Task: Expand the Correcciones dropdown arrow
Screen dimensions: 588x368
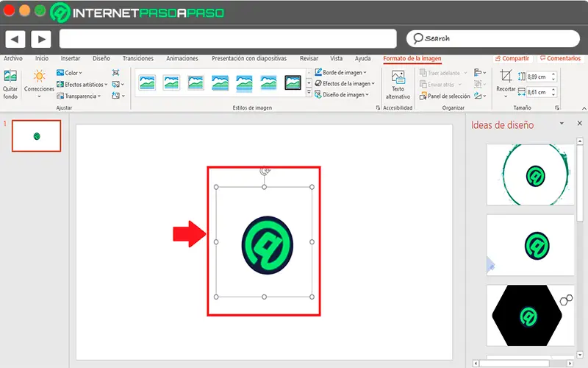Action: 39,96
